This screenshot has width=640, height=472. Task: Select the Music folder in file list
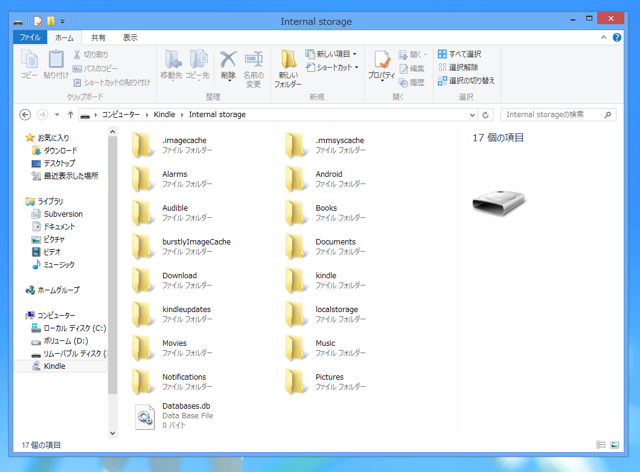325,348
